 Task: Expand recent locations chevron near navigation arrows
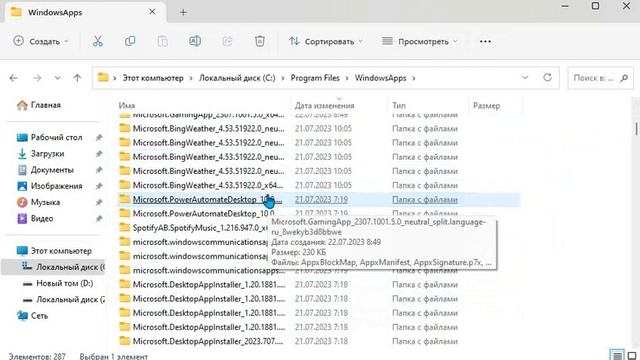click(x=58, y=78)
